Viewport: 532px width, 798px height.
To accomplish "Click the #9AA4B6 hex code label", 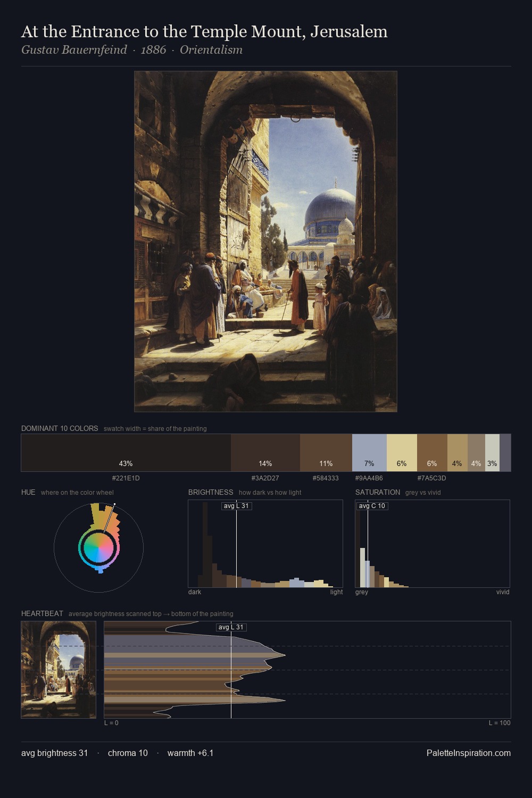I will pyautogui.click(x=369, y=478).
